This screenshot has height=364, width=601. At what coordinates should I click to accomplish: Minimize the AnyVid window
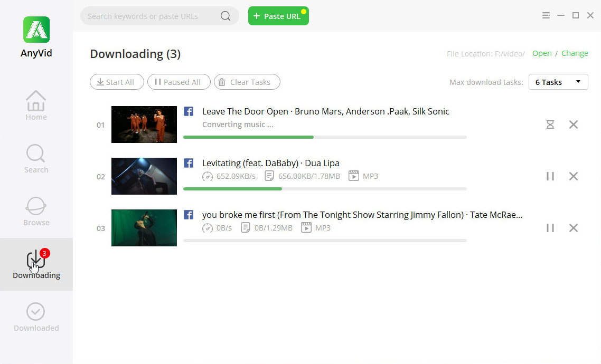click(x=561, y=15)
